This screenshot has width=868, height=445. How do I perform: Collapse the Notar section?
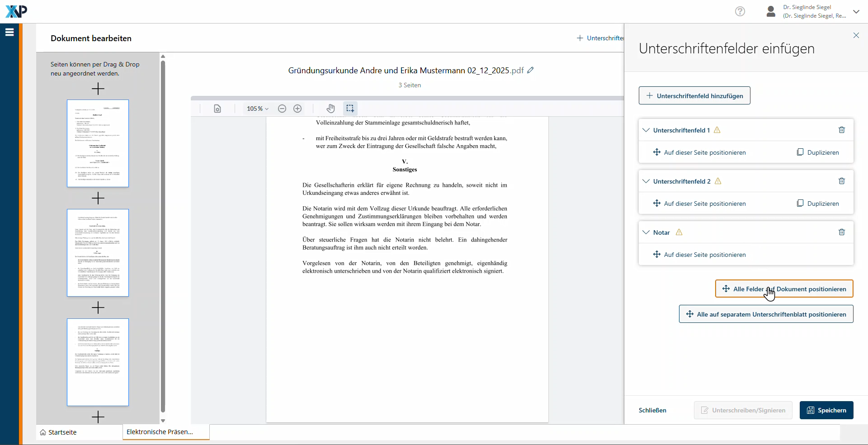point(646,232)
